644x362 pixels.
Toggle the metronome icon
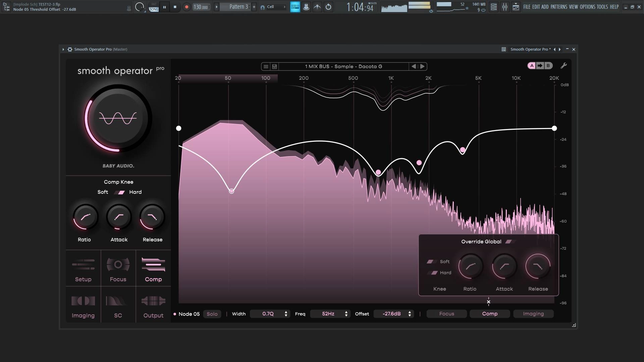[306, 7]
